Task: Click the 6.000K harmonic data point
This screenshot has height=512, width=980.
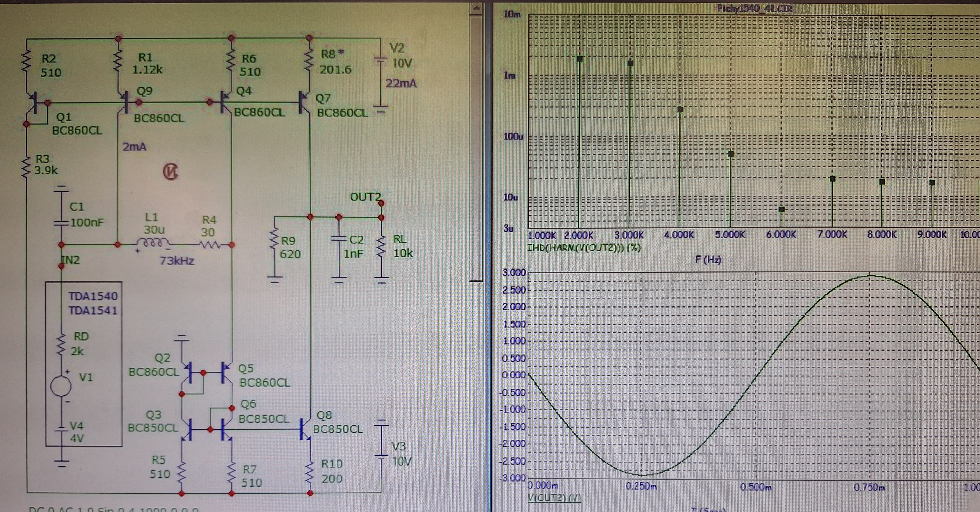Action: pos(781,209)
